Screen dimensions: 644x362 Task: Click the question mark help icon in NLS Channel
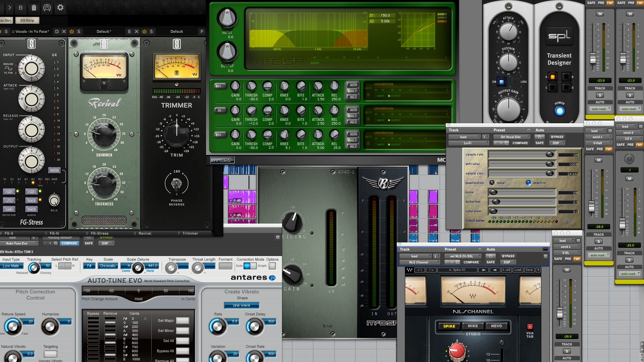click(538, 270)
